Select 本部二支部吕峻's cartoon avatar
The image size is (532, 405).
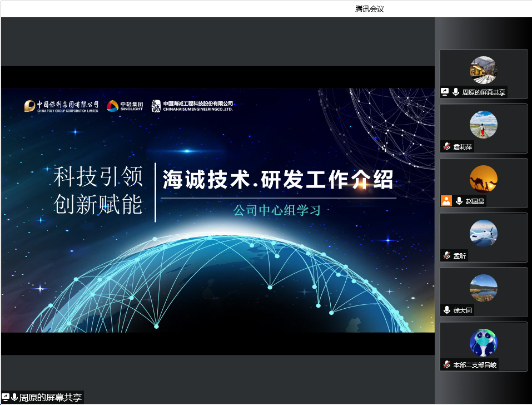pyautogui.click(x=483, y=343)
